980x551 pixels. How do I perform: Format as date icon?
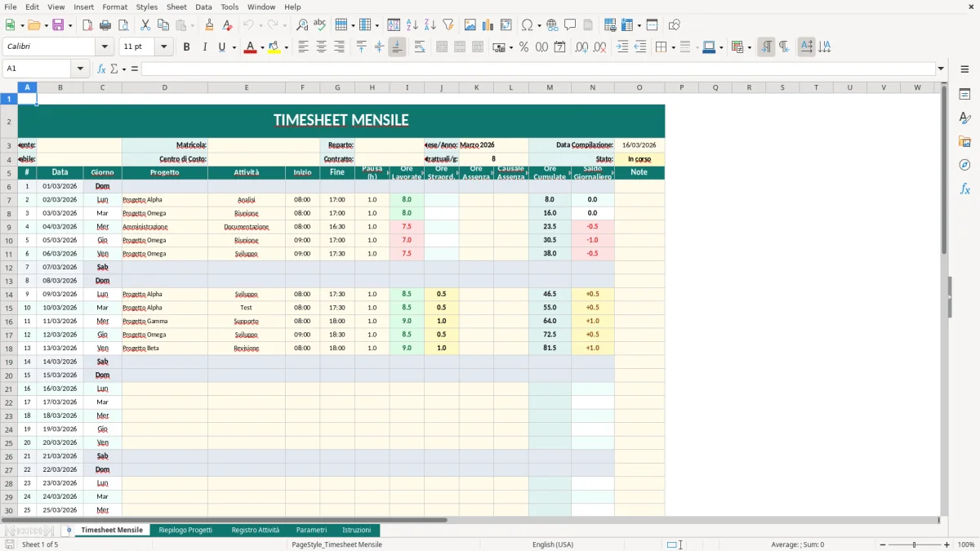click(559, 47)
